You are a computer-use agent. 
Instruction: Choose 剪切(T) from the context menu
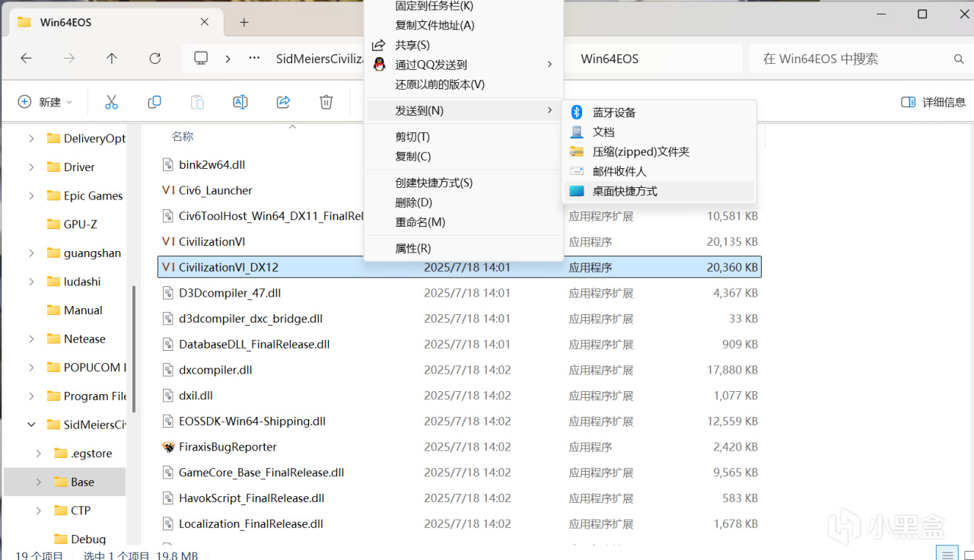click(463, 137)
